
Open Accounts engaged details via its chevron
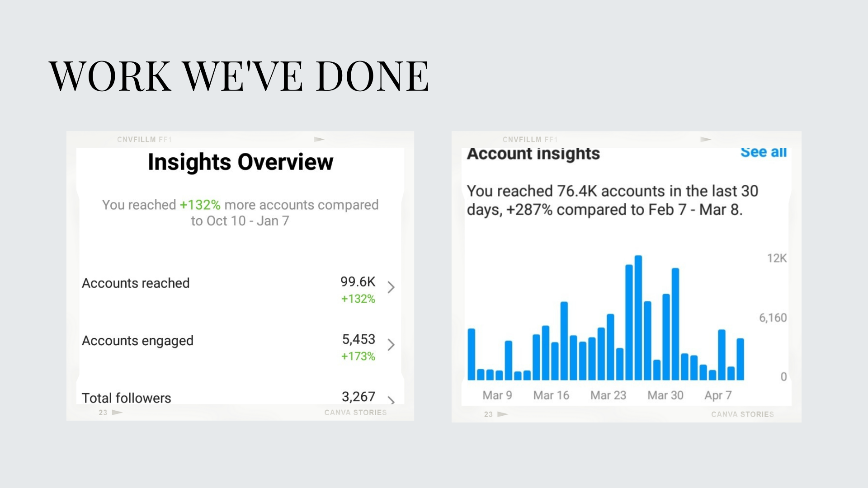[x=391, y=345]
